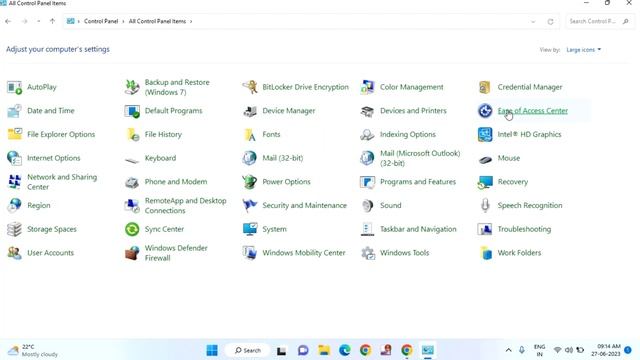Image resolution: width=640 pixels, height=360 pixels.
Task: Click the Sync Center icon
Action: pos(132,229)
